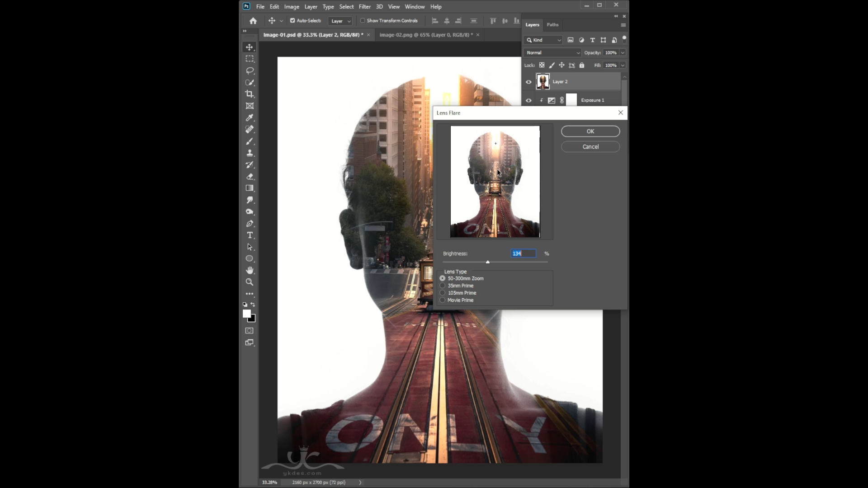The width and height of the screenshot is (868, 488).
Task: Select the Frame tool
Action: (250, 106)
